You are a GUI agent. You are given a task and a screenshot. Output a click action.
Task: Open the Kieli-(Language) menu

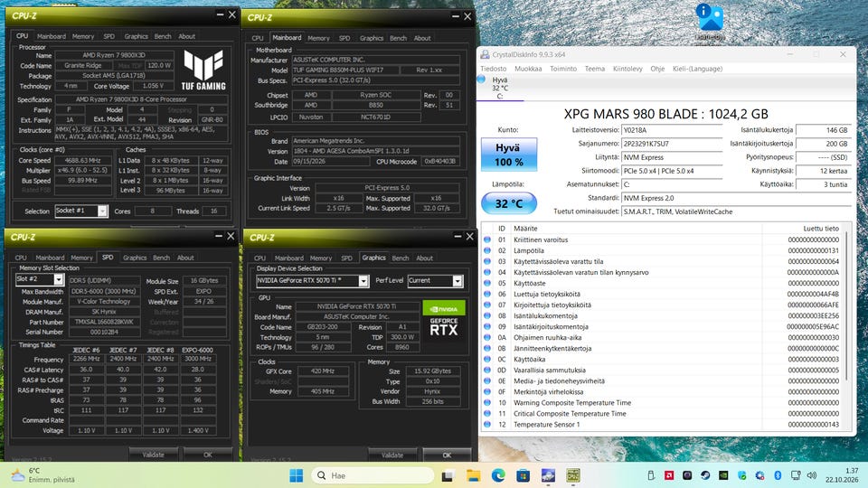(x=697, y=69)
